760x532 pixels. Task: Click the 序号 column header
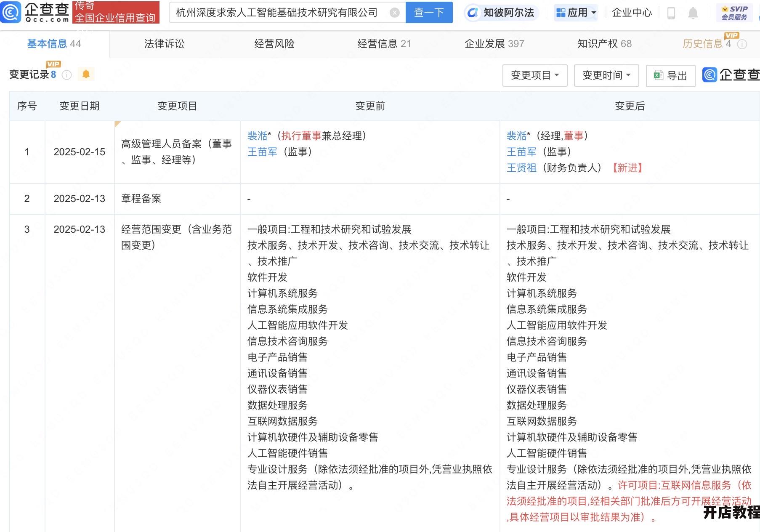tap(27, 106)
